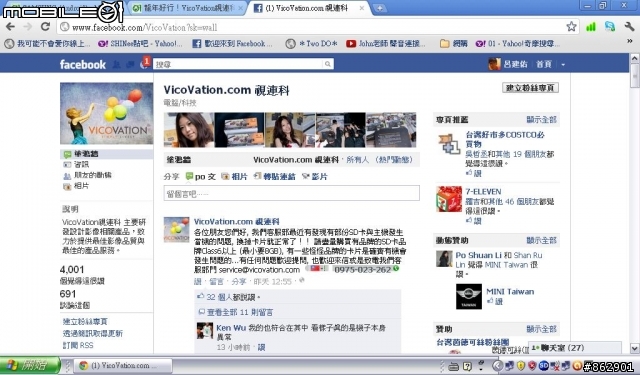Select 相片 share option in composer
This screenshot has width=640, height=375.
coord(234,177)
